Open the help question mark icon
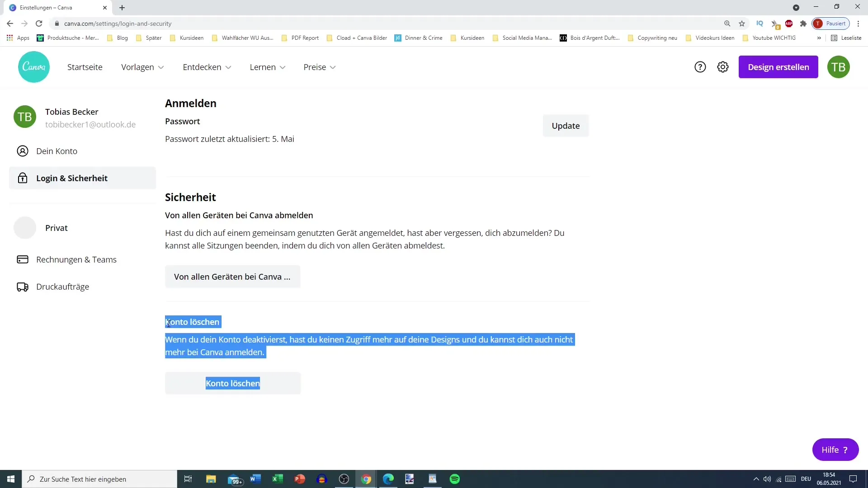 point(700,67)
